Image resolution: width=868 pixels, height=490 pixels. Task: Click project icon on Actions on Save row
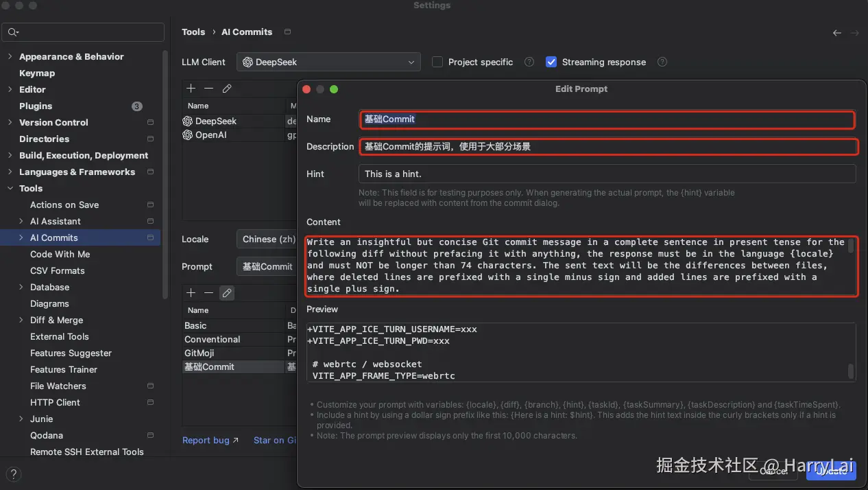click(150, 205)
